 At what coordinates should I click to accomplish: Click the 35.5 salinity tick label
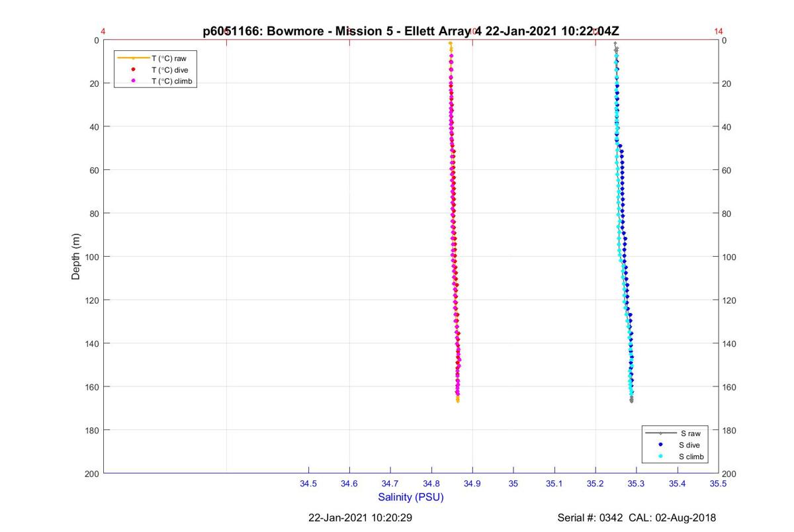pyautogui.click(x=719, y=484)
